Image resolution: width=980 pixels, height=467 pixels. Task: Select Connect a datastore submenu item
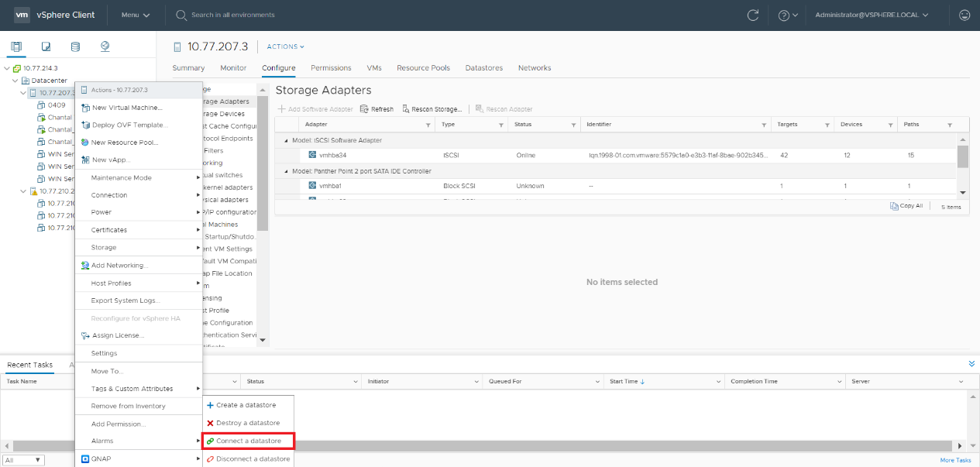[x=248, y=441]
